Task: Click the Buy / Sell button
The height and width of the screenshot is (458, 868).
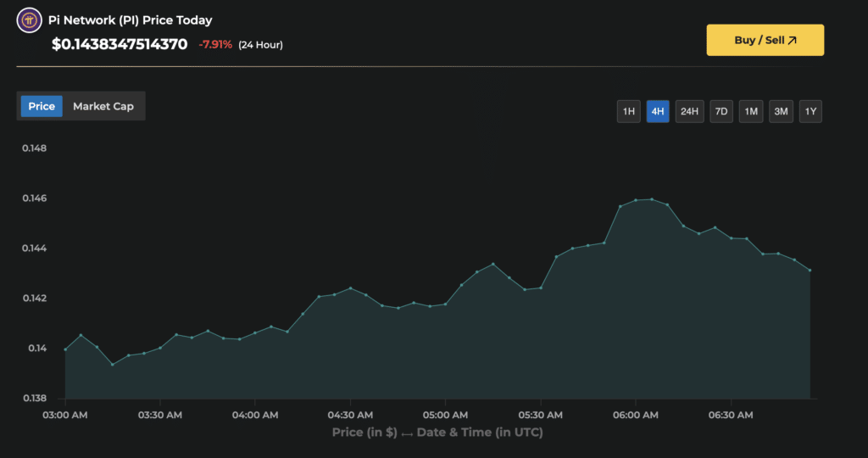Action: click(x=765, y=40)
